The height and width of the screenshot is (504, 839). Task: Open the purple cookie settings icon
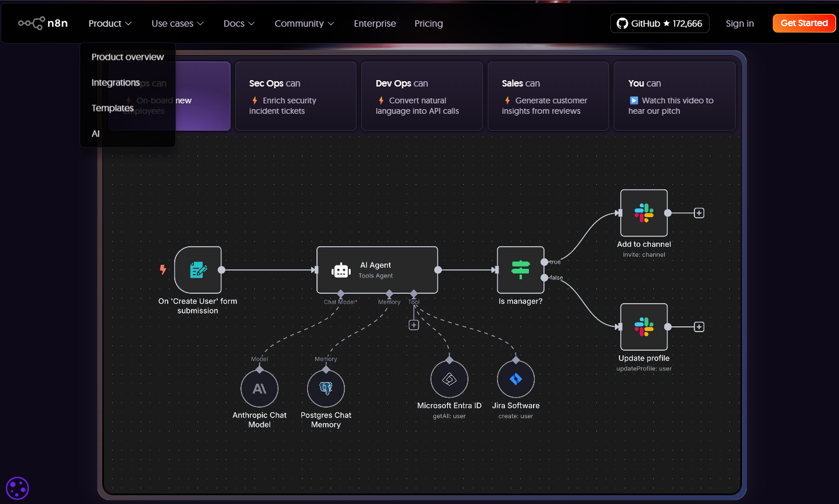17,488
